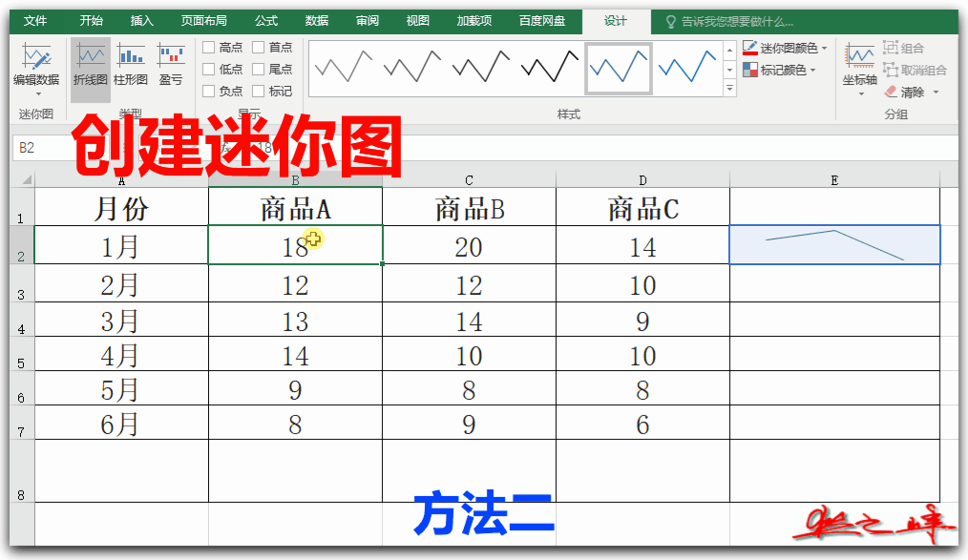The image size is (968, 560).
Task: Select row header 5
Action: (x=22, y=354)
